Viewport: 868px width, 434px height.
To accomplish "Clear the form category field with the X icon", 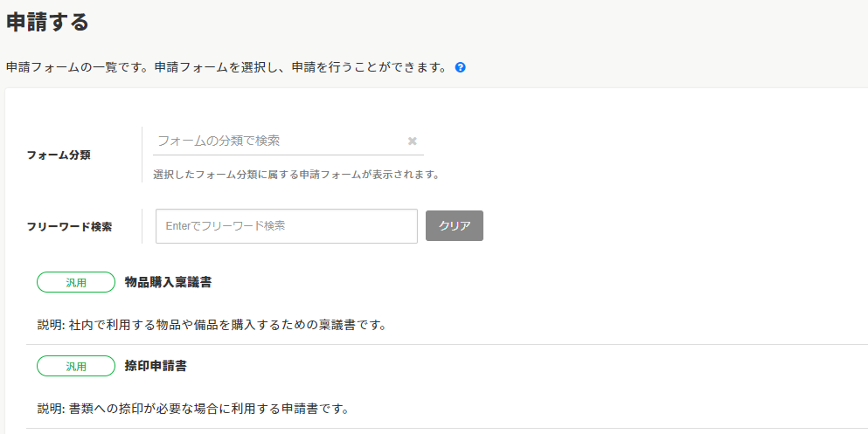I will coord(413,141).
